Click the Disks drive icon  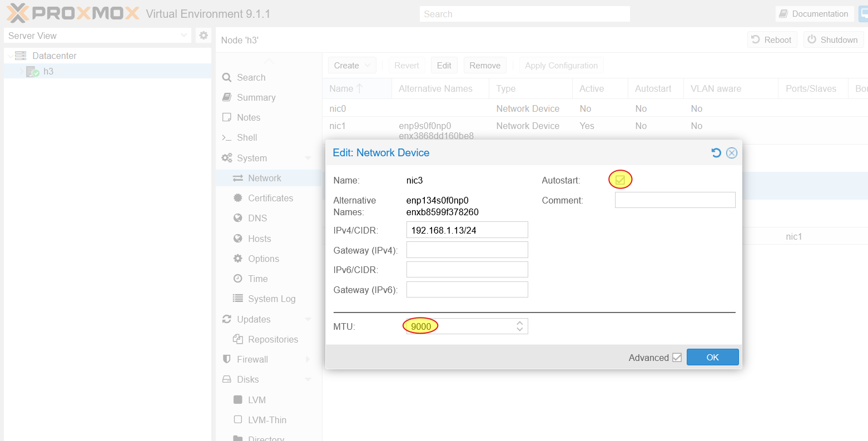[x=227, y=379]
